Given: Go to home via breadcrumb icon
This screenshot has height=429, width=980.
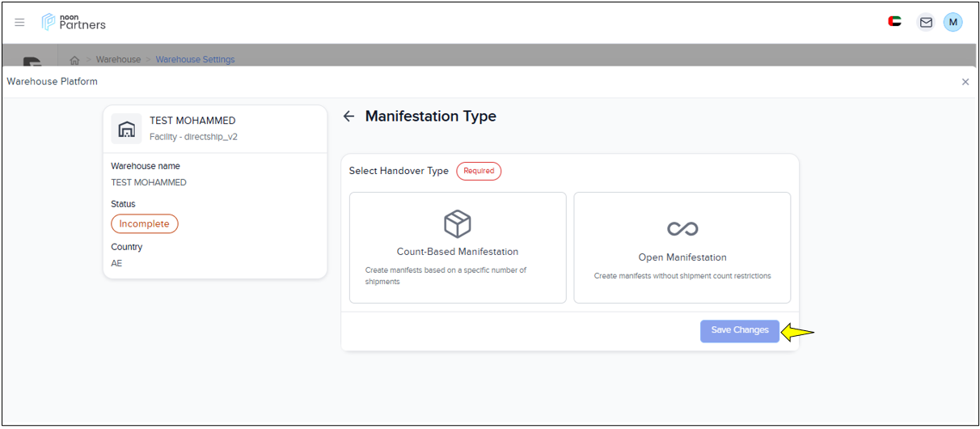Looking at the screenshot, I should [x=74, y=60].
